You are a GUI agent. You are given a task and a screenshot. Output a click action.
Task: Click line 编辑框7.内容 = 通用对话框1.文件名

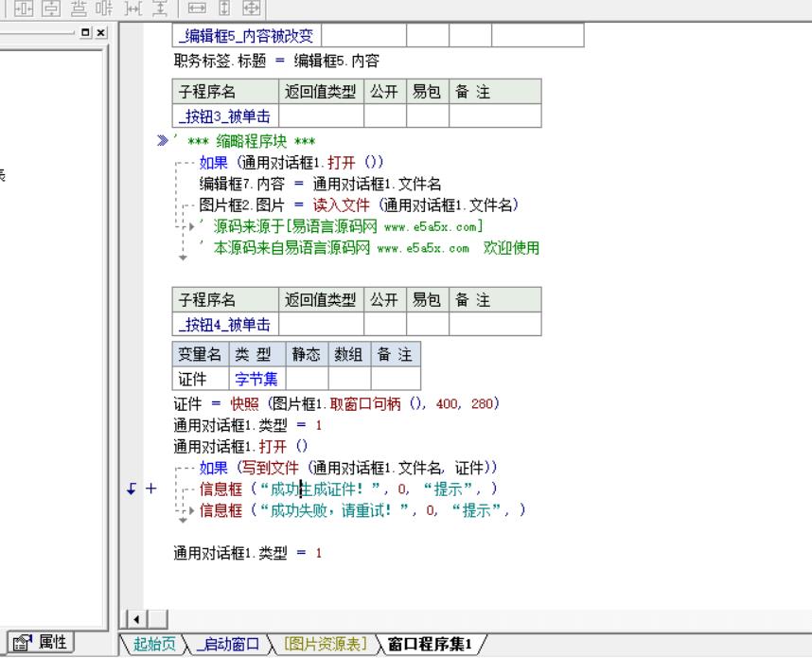[x=320, y=184]
